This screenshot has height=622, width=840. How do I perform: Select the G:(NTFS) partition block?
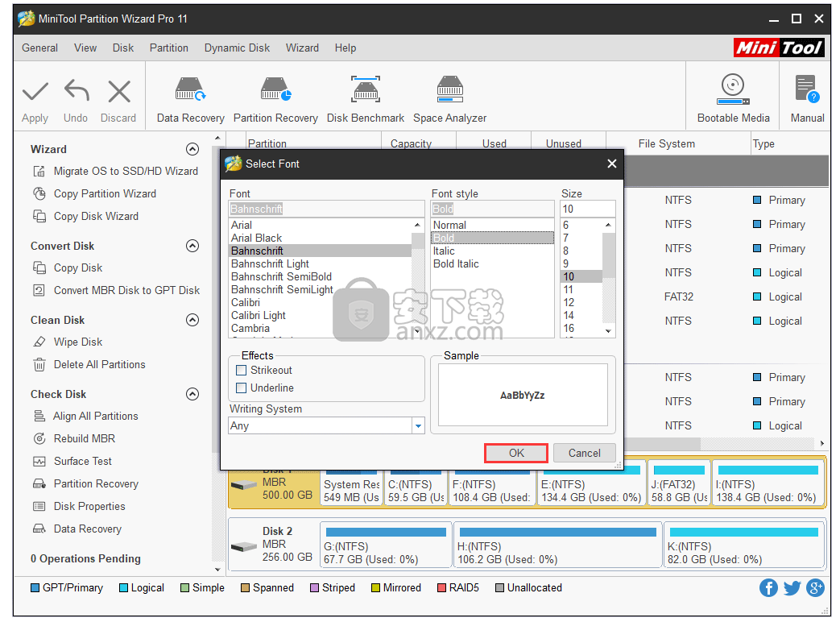click(x=386, y=545)
